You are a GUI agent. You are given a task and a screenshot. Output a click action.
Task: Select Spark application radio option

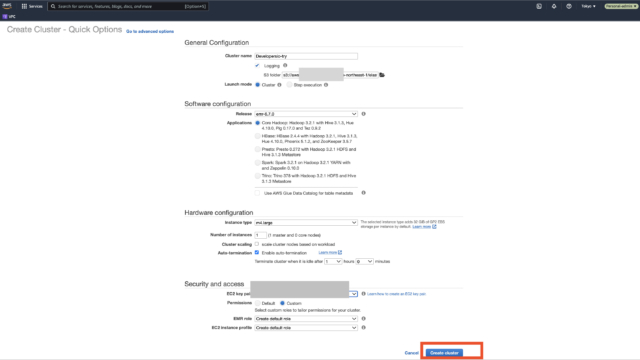[258, 162]
